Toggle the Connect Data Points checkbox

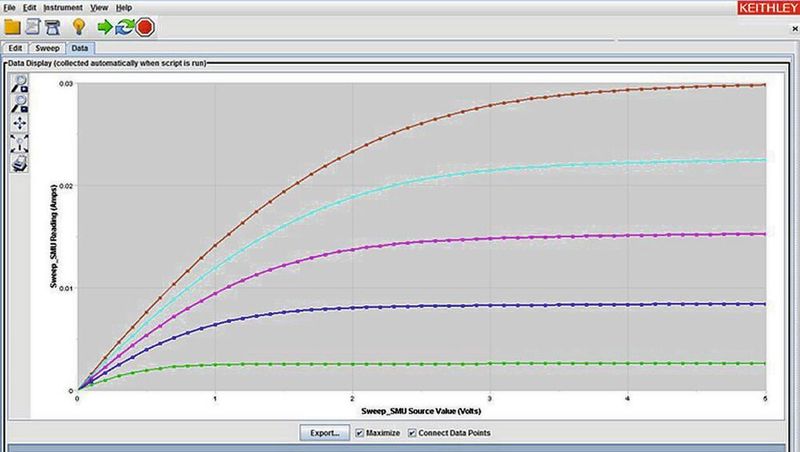click(412, 433)
